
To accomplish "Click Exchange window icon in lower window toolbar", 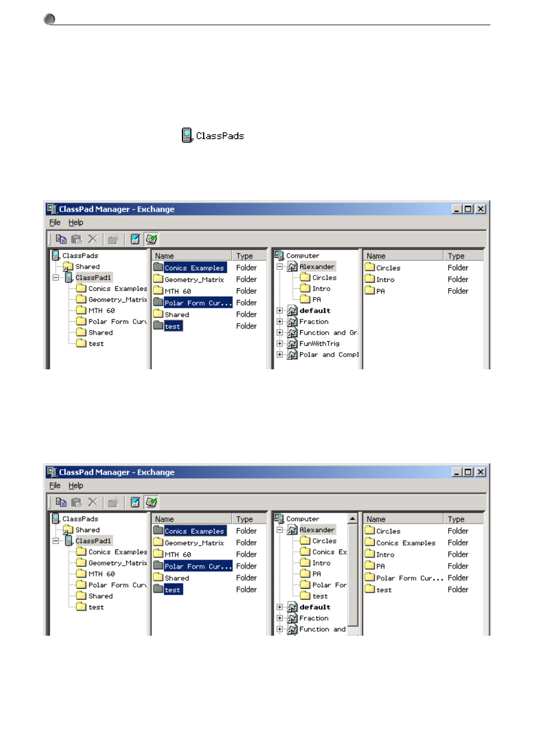I will [151, 503].
